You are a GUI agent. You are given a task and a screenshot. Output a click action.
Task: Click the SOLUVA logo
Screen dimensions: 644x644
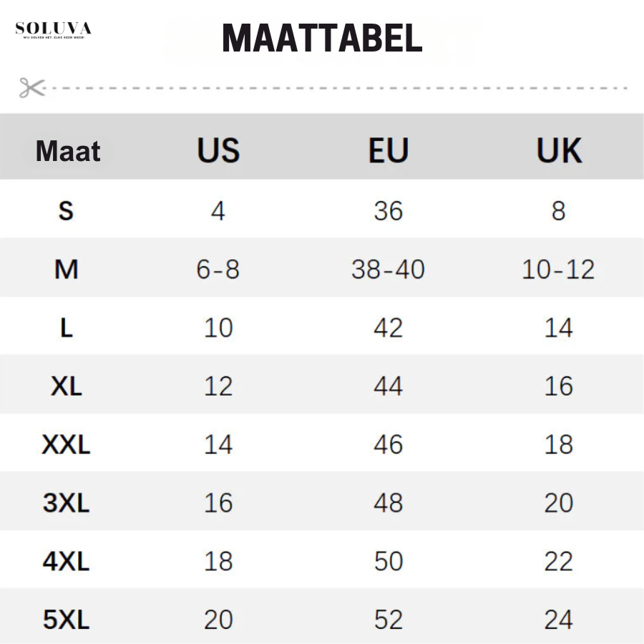click(x=54, y=31)
